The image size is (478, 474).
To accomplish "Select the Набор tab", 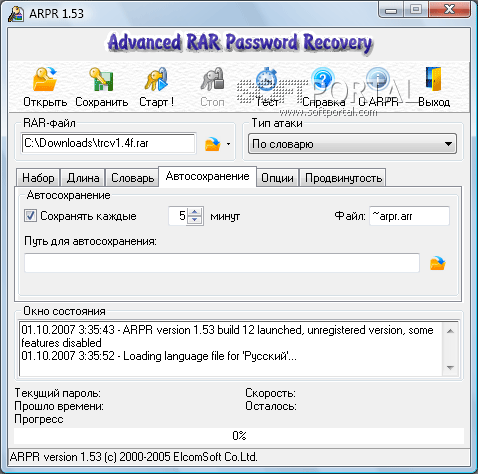I will (x=38, y=178).
